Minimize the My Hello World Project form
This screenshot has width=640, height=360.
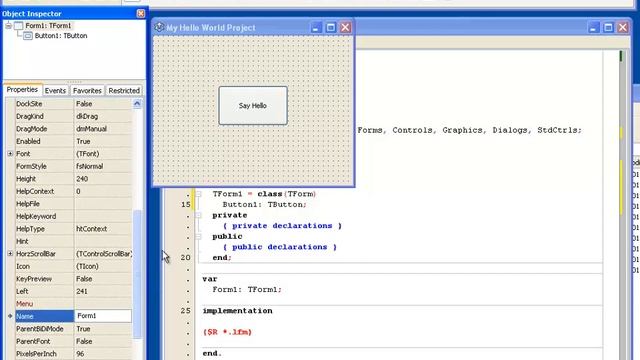315,27
